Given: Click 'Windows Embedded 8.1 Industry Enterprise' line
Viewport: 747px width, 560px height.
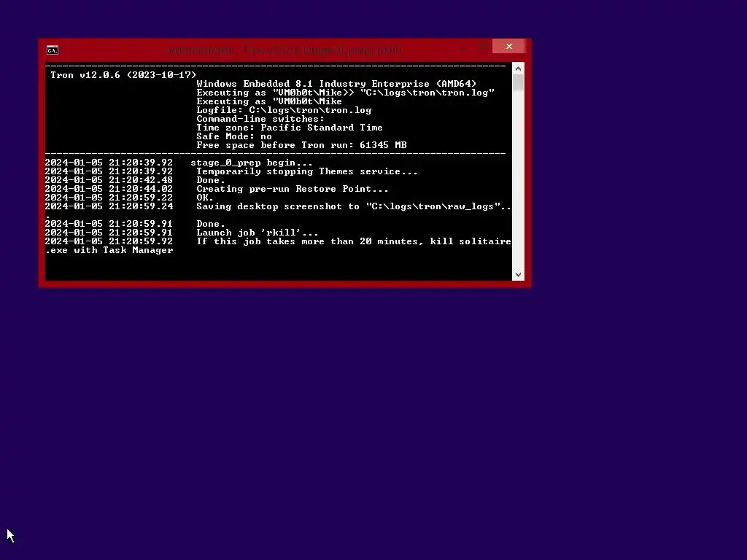Looking at the screenshot, I should [x=336, y=84].
